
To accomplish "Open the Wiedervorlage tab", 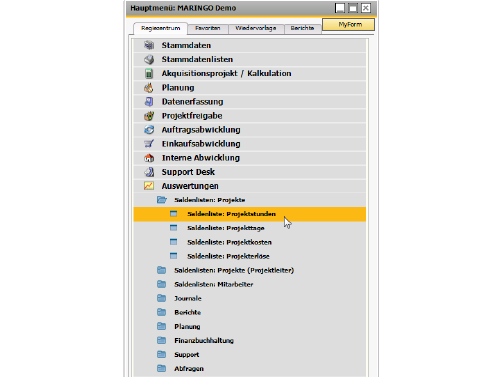I will 256,29.
